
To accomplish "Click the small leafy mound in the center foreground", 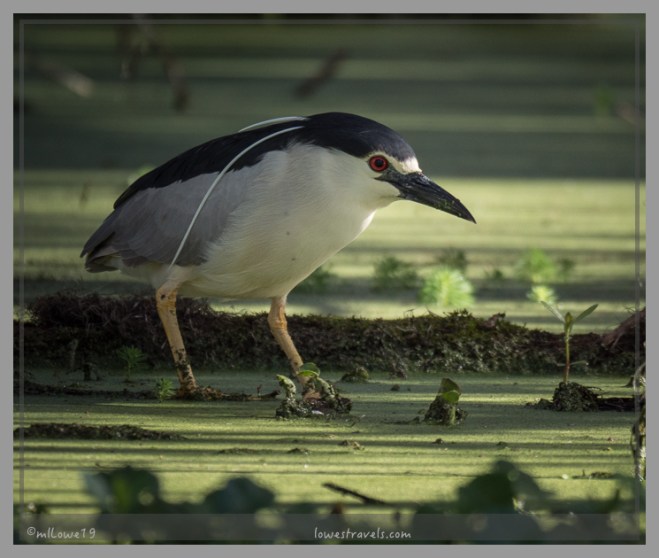I will pos(443,402).
